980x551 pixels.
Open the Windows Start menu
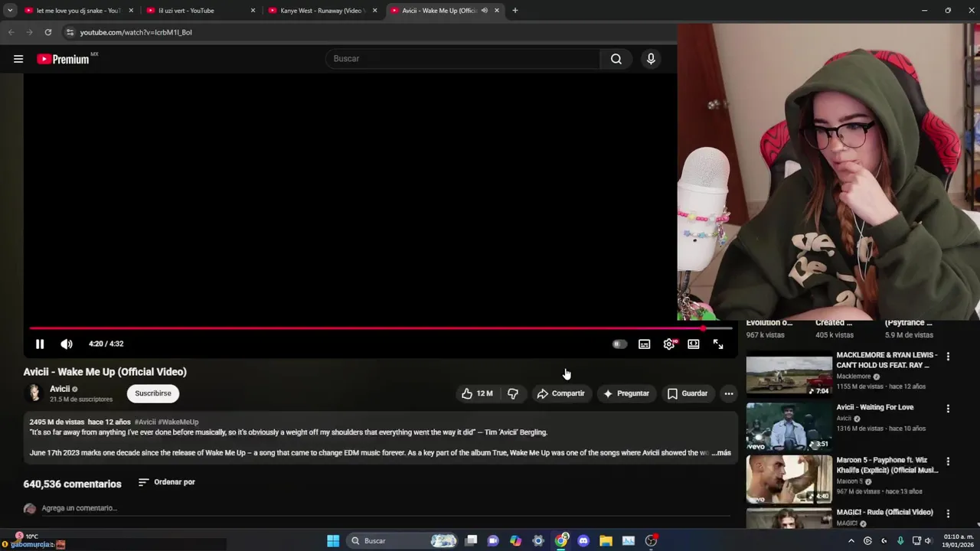click(x=333, y=541)
